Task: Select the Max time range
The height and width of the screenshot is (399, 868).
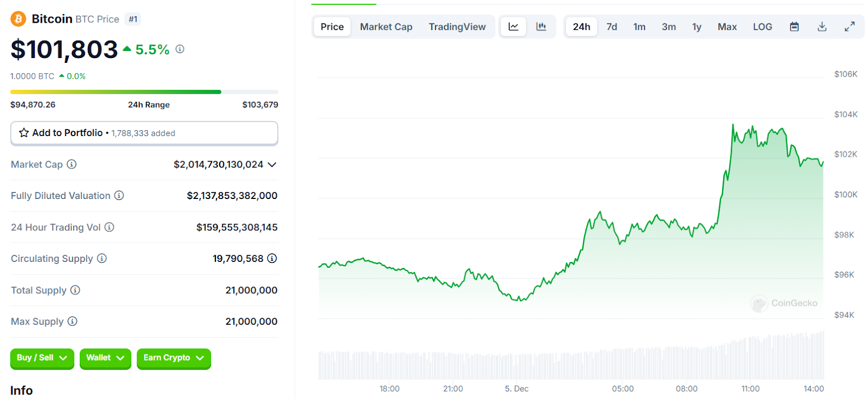Action: point(727,27)
